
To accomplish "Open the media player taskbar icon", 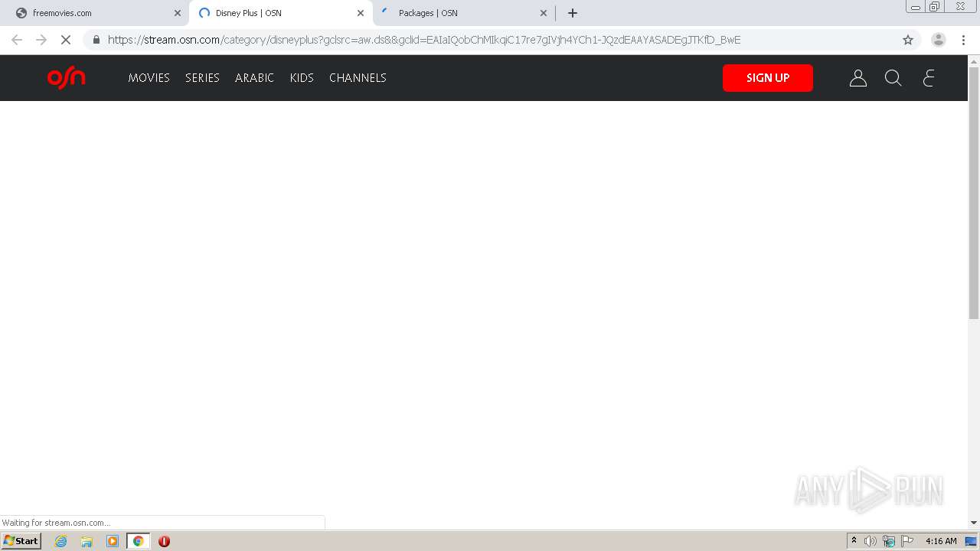I will (x=113, y=541).
